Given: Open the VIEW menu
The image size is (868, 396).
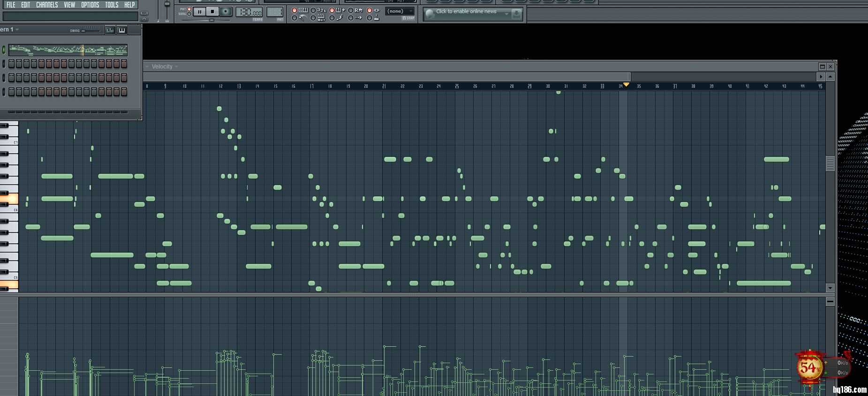Looking at the screenshot, I should 69,5.
